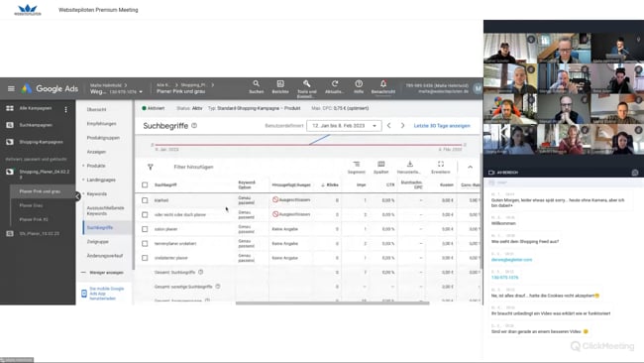Click the Filter hinzufügen field
This screenshot has width=644, height=363.
[193, 167]
